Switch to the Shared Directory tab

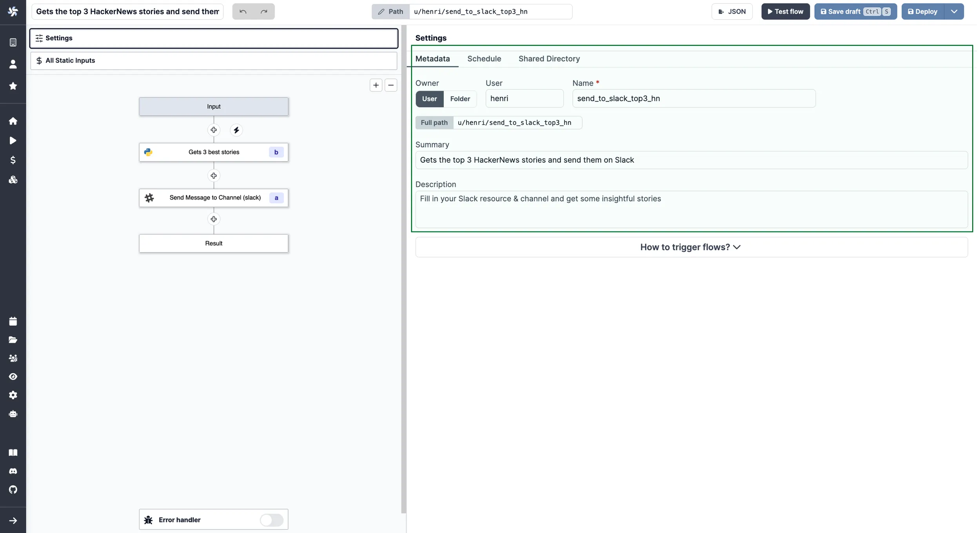(549, 59)
